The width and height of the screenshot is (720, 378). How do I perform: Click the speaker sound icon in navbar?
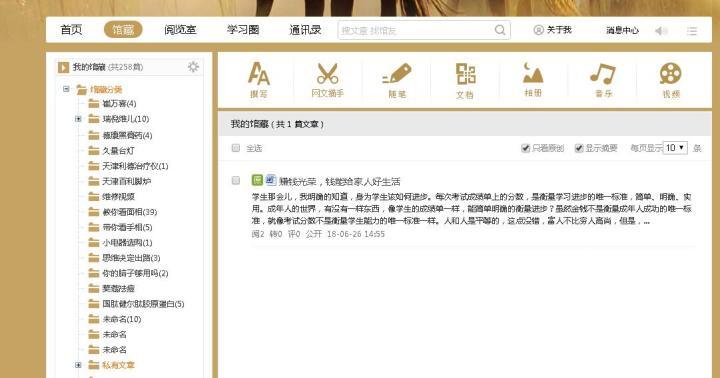tap(661, 31)
